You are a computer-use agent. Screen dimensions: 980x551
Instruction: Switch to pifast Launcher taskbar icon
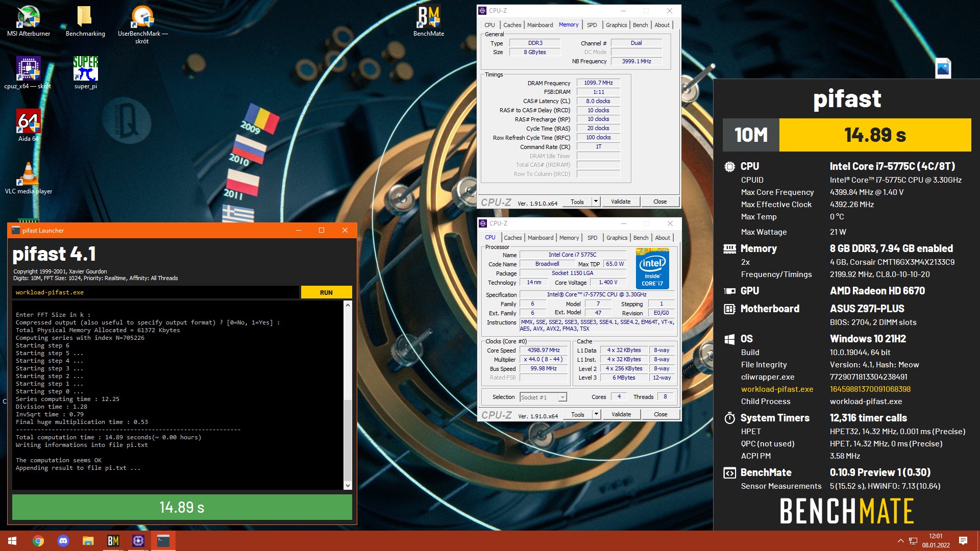pyautogui.click(x=163, y=541)
